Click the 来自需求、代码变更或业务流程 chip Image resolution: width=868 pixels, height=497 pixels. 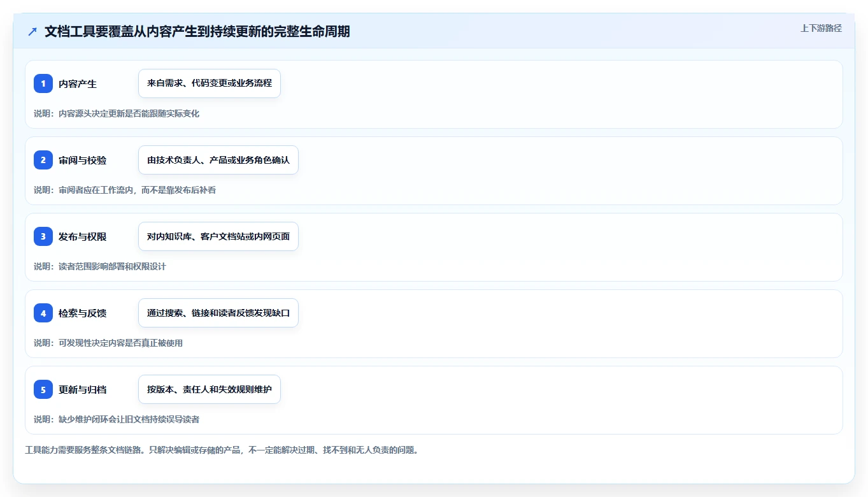point(210,83)
